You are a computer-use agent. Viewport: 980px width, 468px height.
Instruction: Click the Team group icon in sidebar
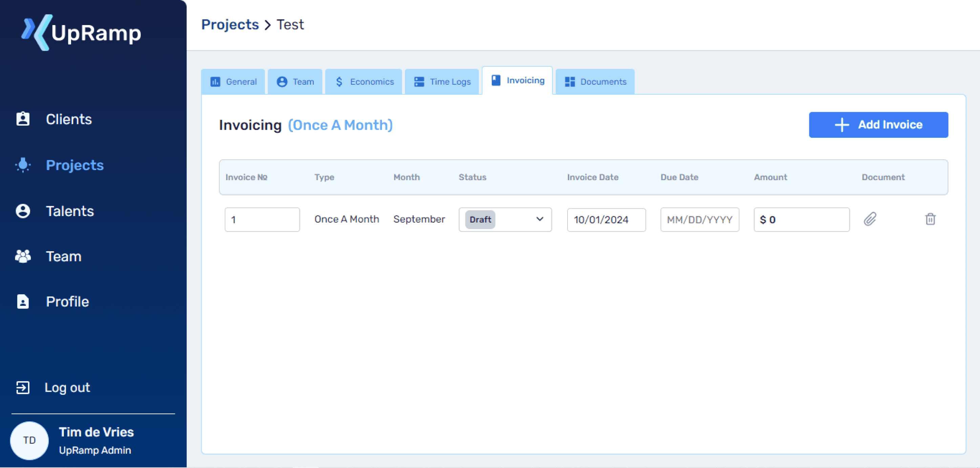pyautogui.click(x=23, y=256)
